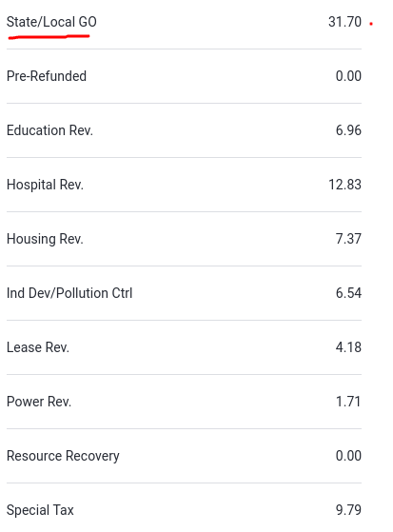Click the Housing Rev. label
393x532 pixels.
click(45, 239)
